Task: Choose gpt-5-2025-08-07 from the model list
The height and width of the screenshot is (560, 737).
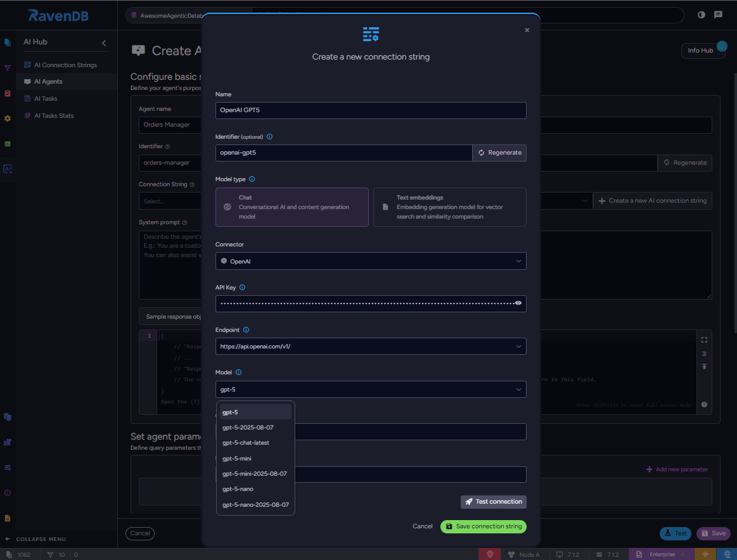Action: (x=255, y=428)
